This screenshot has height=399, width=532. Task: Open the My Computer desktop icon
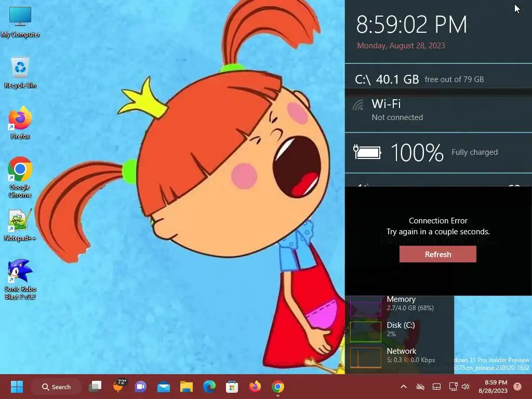[20, 21]
